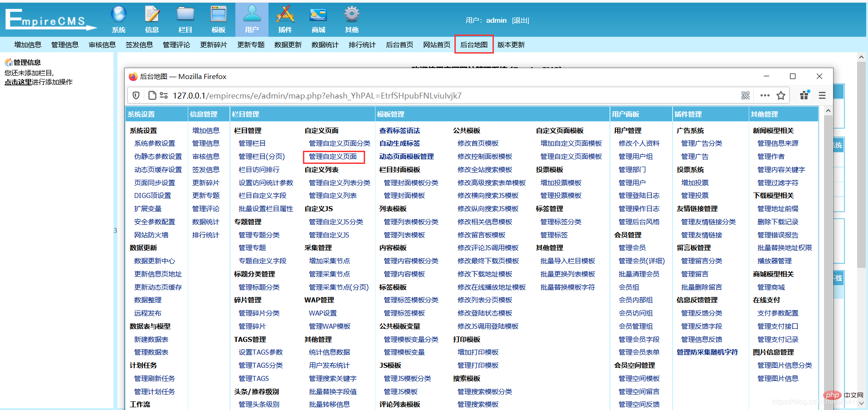This screenshot has width=868, height=410.
Task: Click the URL address bar field
Action: 408,95
